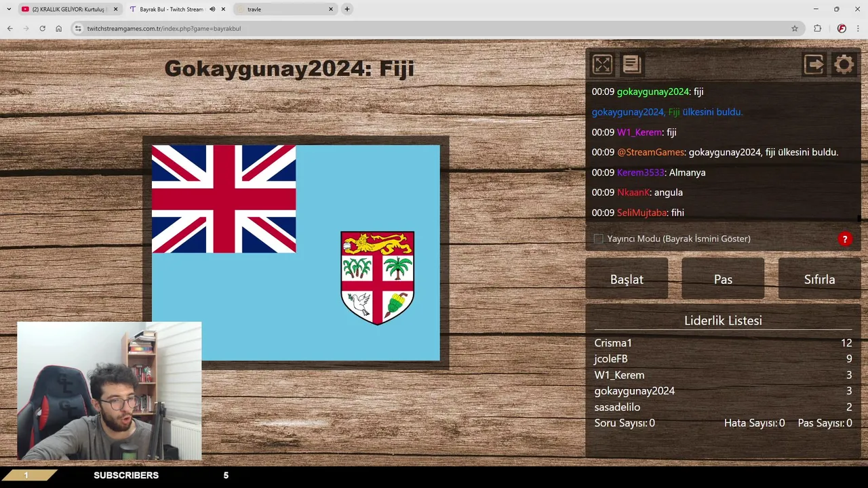The width and height of the screenshot is (868, 488).
Task: Toggle fullscreen with the expand icon
Action: pos(602,64)
